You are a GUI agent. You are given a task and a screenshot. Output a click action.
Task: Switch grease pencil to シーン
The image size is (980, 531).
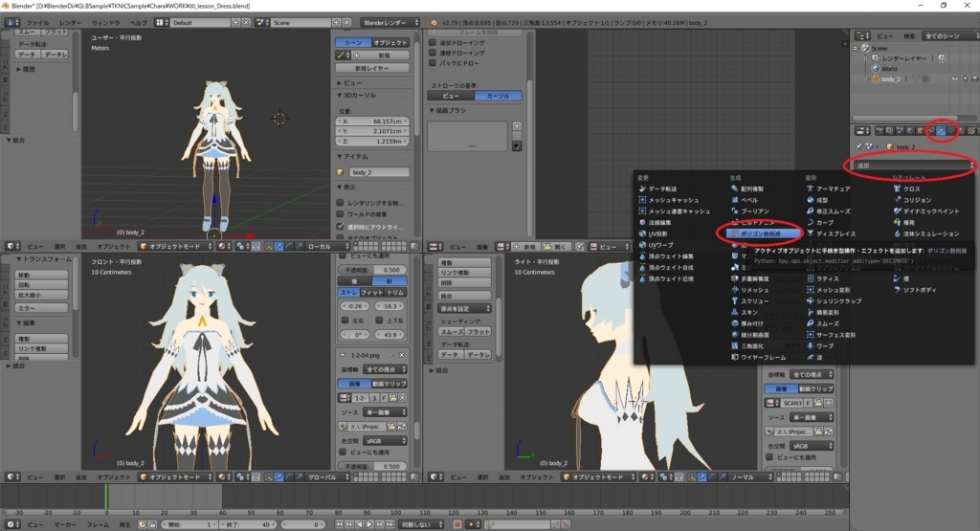[353, 42]
